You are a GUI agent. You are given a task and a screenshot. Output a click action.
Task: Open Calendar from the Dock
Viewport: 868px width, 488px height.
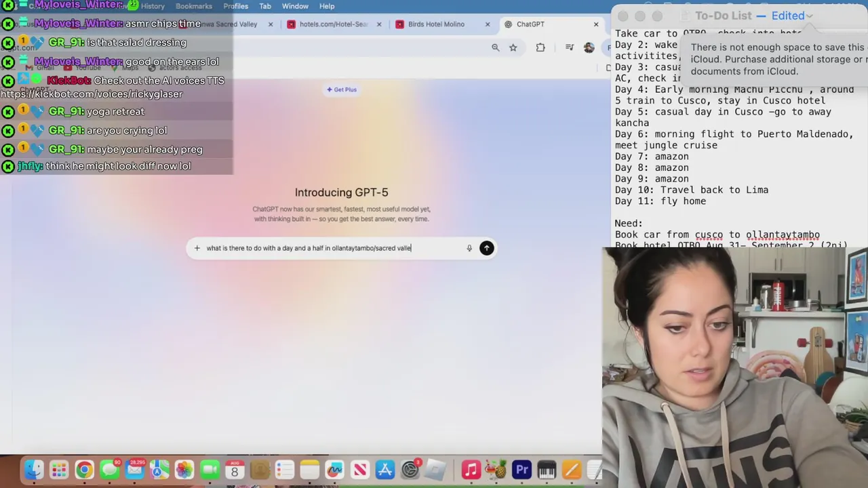point(235,470)
